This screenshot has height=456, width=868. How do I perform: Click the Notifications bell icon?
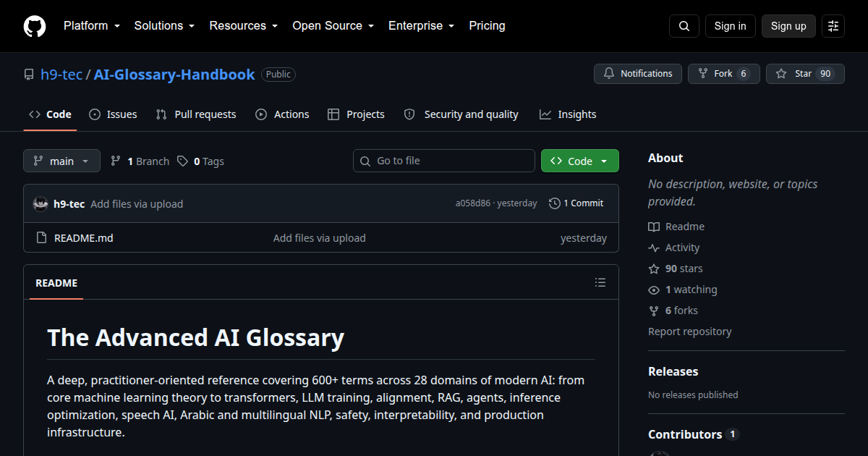(x=609, y=74)
